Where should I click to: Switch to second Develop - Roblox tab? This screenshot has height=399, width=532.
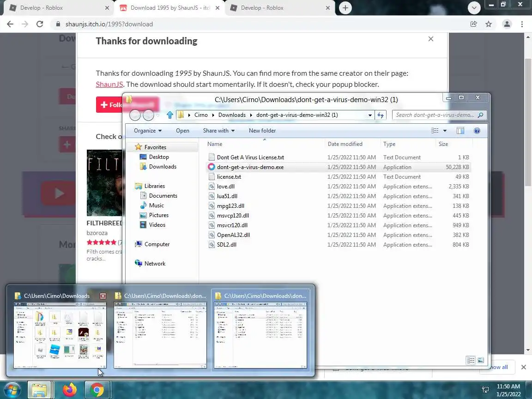(x=279, y=8)
